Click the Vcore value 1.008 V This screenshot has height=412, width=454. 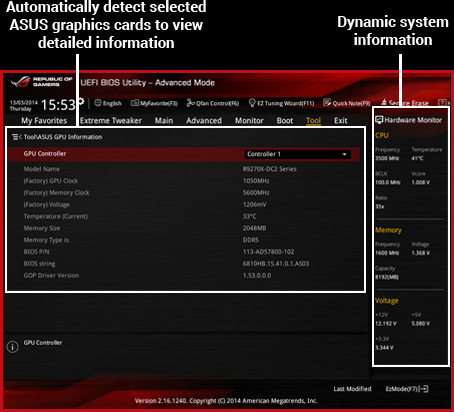421,182
